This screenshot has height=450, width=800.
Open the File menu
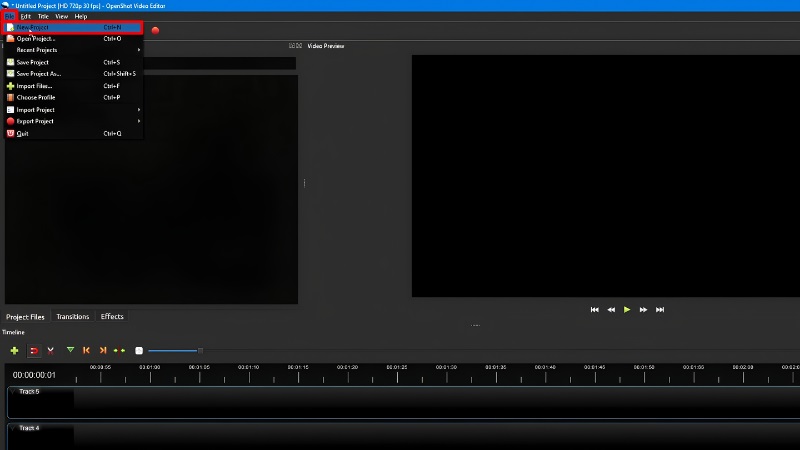coord(9,16)
